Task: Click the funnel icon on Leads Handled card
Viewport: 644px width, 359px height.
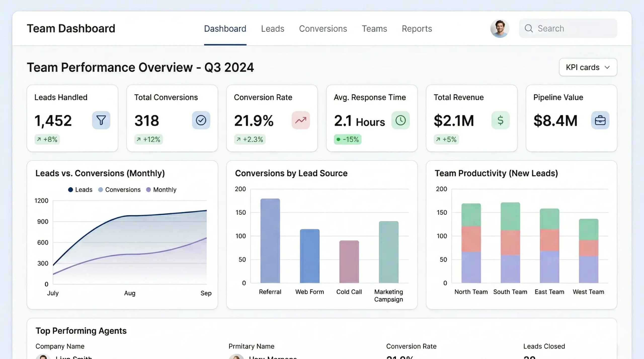Action: pos(101,120)
